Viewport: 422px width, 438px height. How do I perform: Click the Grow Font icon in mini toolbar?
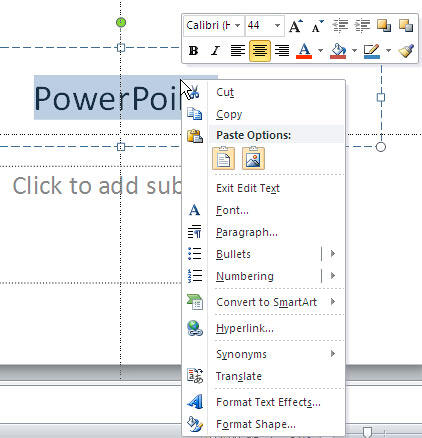tap(295, 26)
